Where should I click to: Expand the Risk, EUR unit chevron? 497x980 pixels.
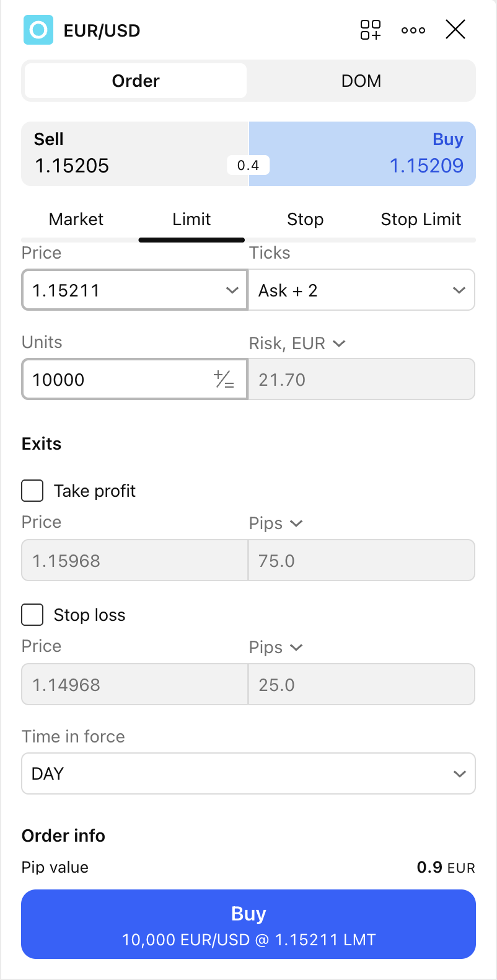click(339, 343)
